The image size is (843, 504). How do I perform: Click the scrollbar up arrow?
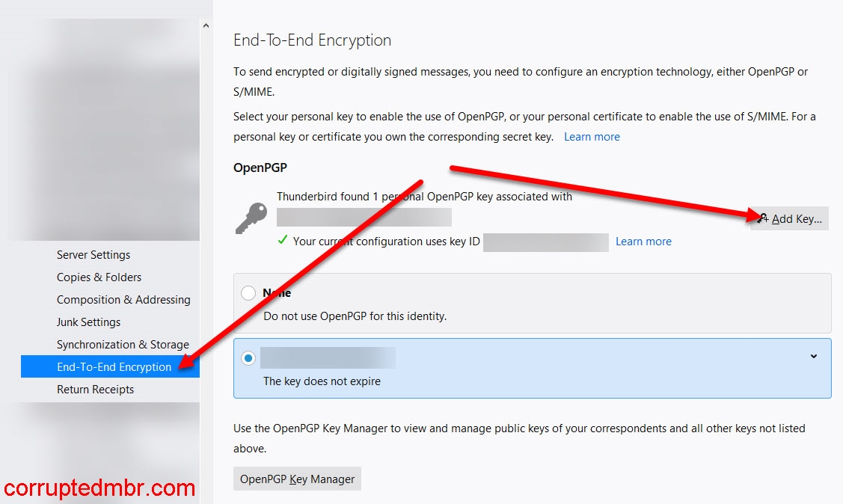[206, 25]
